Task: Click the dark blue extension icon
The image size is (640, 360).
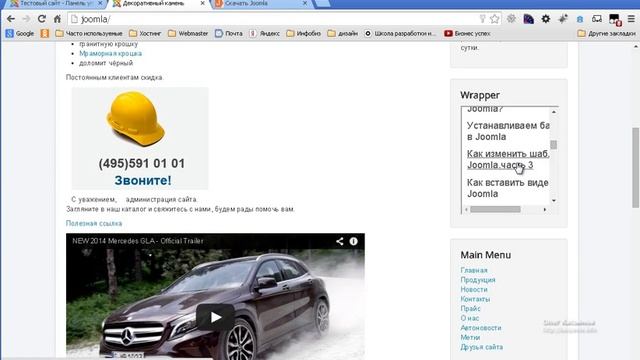Action: pos(529,19)
